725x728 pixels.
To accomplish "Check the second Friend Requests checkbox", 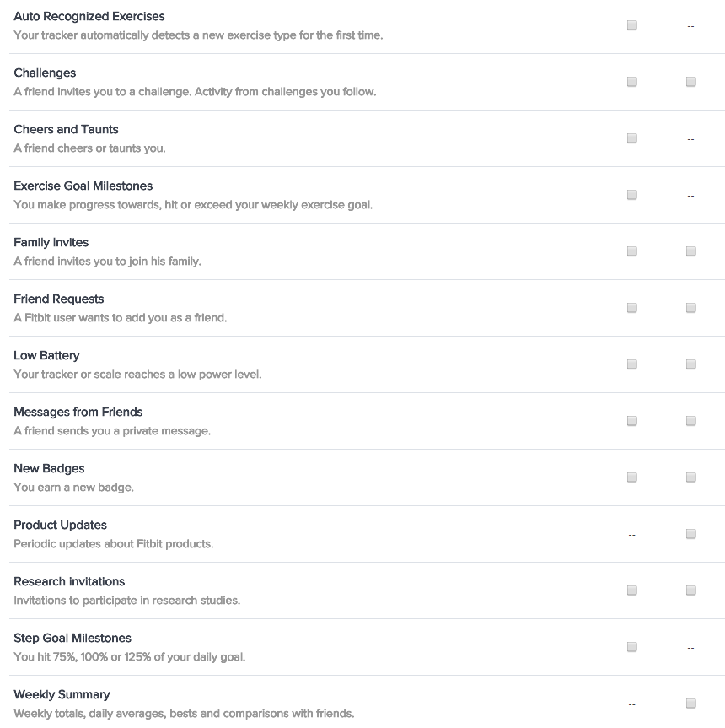I will [691, 308].
